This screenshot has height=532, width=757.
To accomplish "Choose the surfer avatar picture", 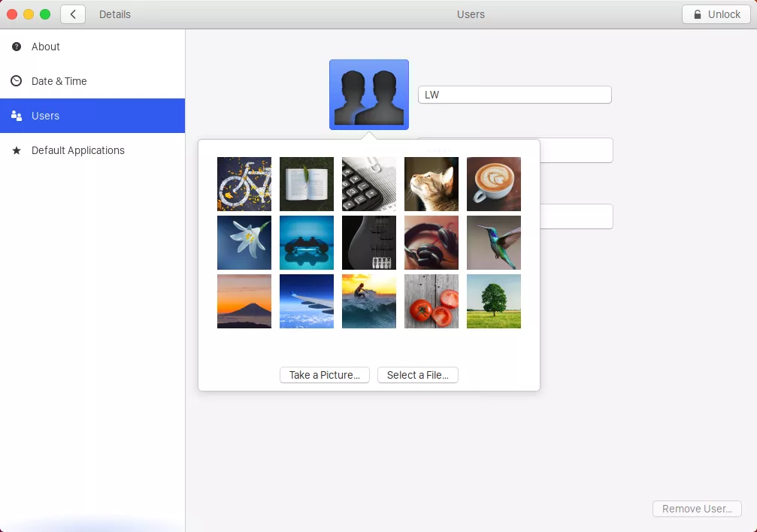I will click(369, 301).
